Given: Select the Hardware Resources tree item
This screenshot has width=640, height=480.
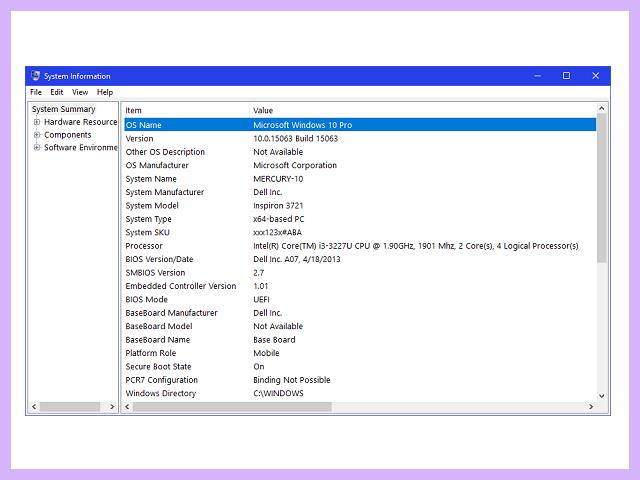Looking at the screenshot, I should [x=80, y=122].
